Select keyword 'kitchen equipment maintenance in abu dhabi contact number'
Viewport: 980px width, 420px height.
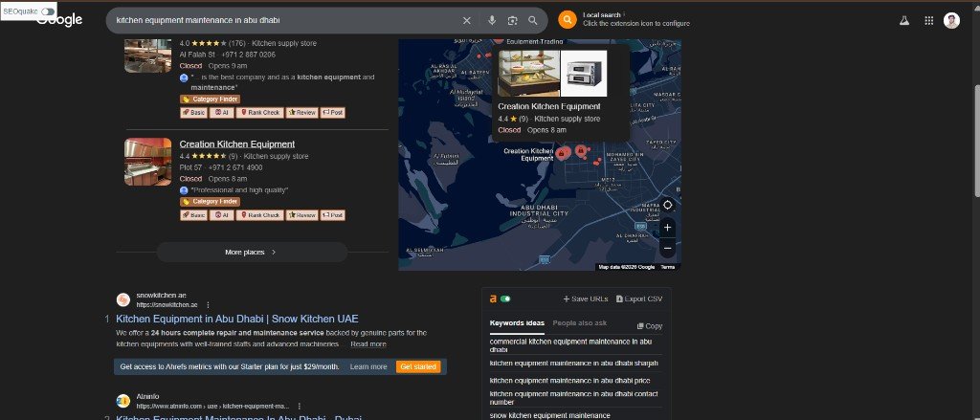(x=574, y=398)
